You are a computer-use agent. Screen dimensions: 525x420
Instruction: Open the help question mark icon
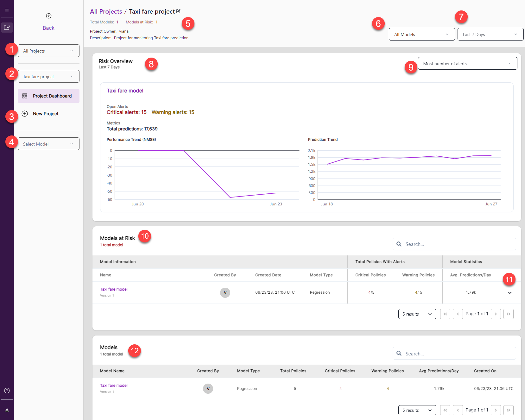click(x=7, y=391)
